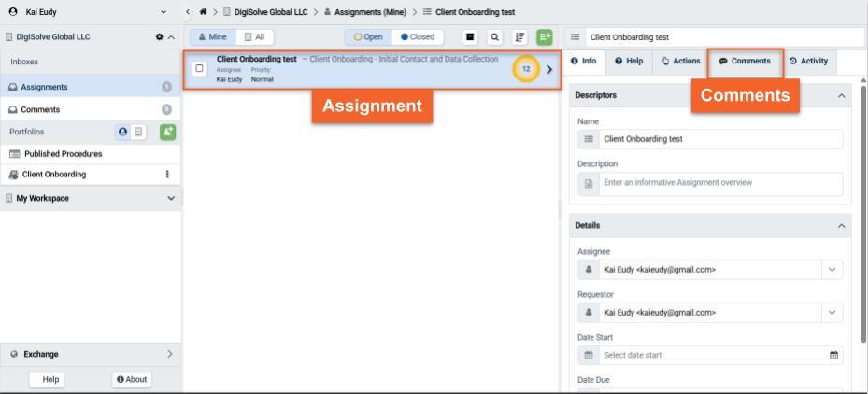Expand My Workspace section
This screenshot has width=868, height=394.
171,198
